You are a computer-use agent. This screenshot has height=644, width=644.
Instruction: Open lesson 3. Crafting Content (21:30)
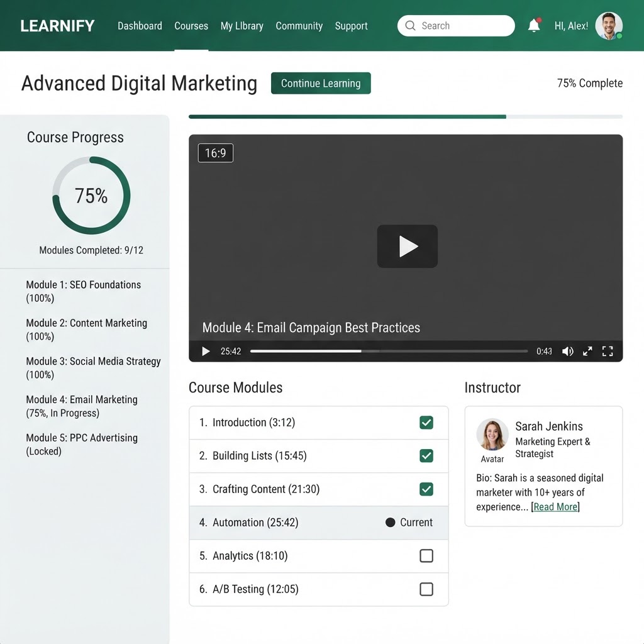coord(319,489)
